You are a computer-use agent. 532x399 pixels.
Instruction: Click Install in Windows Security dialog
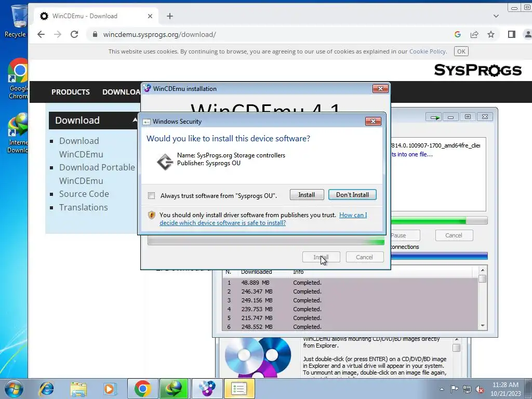(307, 195)
